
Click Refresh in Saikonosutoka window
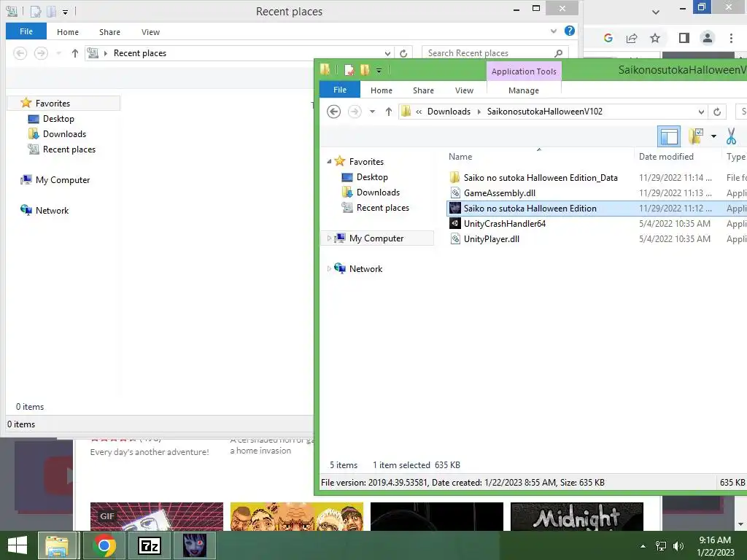tap(717, 112)
